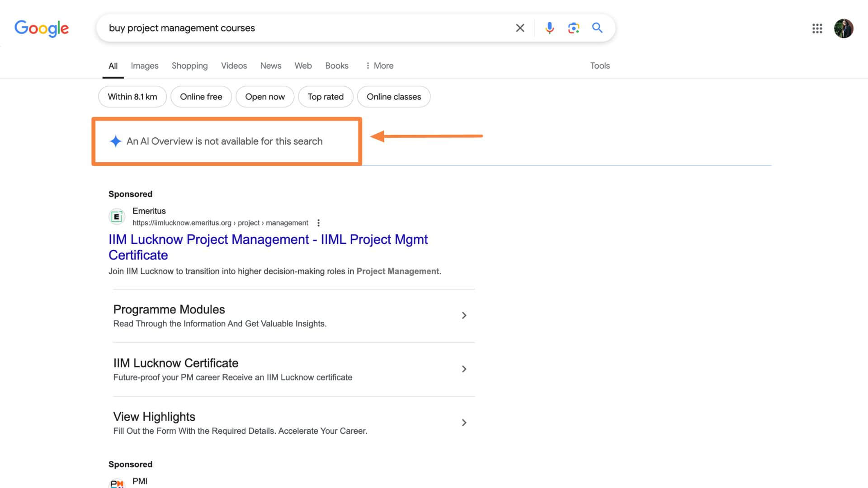Open the three-dot menu beside Emeritus ad URL
Screen dimensions: 868x488
pos(318,223)
